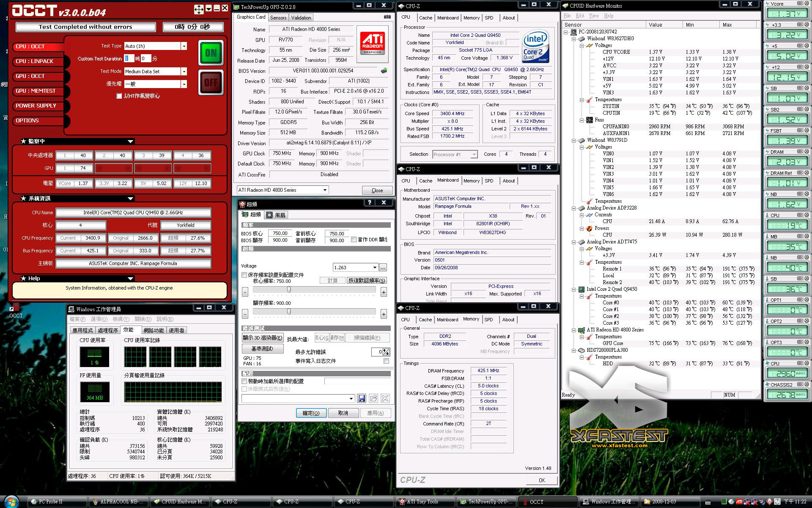This screenshot has width=812, height=508.
Task: Click the restore default frequencies (S) button
Action: coord(367,280)
